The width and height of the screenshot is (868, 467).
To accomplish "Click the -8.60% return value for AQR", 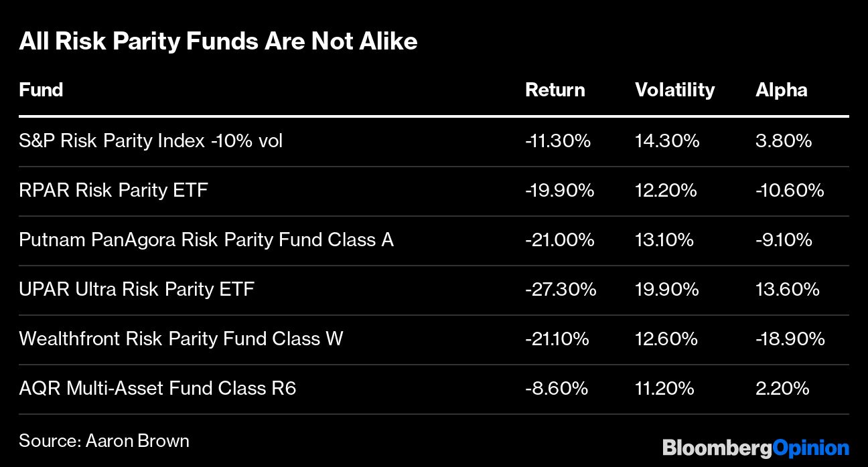I will (557, 388).
